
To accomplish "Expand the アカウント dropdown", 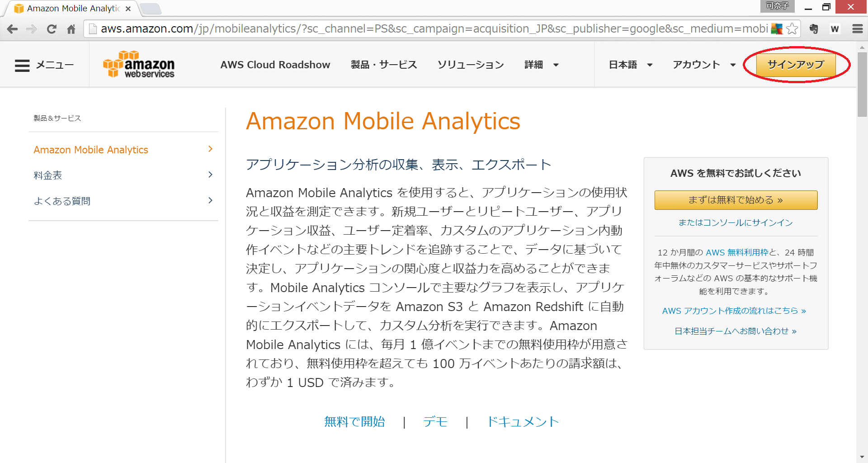I will click(703, 65).
